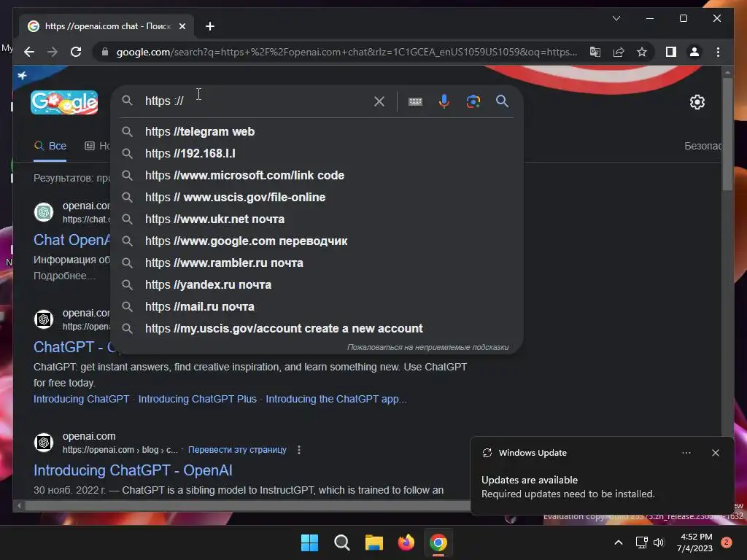Open volume control tray icon
The width and height of the screenshot is (747, 560).
(x=659, y=542)
